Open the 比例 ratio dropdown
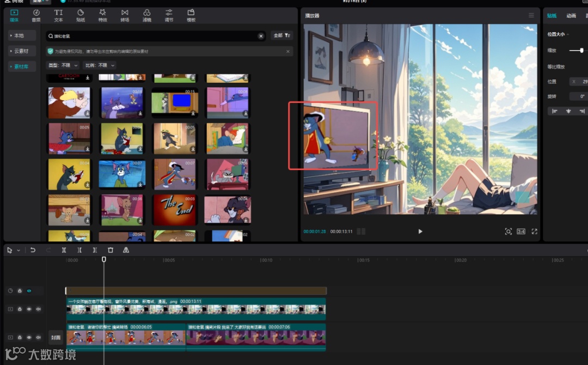This screenshot has width=588, height=365. 100,65
